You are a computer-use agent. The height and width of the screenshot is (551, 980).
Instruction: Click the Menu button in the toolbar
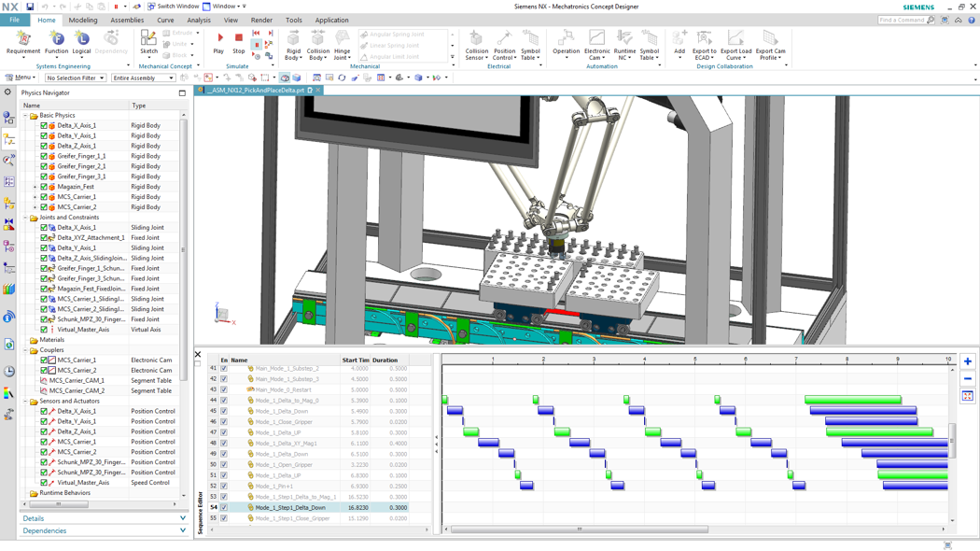coord(22,78)
